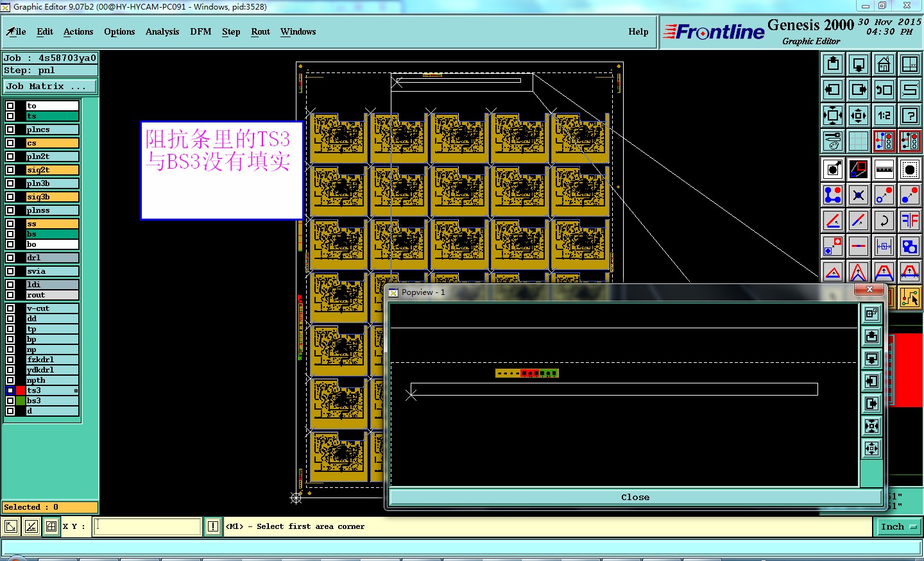Select the svia layer name
The image size is (924, 561).
(x=53, y=271)
